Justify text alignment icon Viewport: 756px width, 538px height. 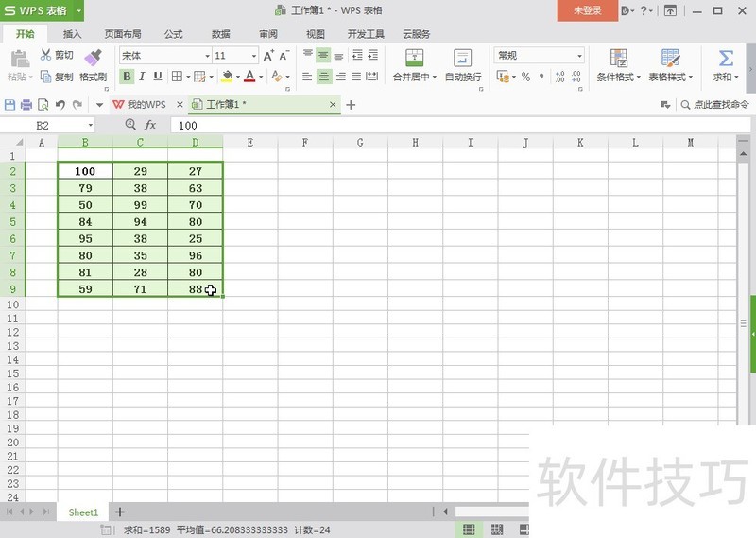coord(356,77)
